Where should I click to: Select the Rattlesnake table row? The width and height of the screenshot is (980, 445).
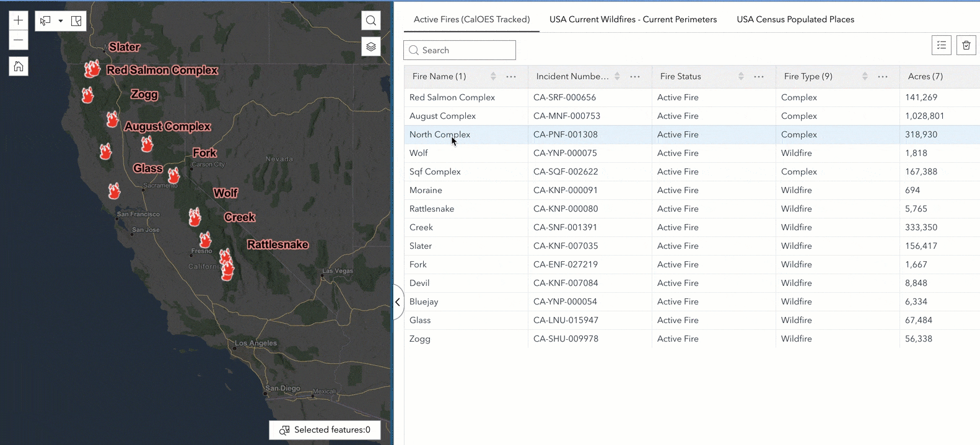692,209
